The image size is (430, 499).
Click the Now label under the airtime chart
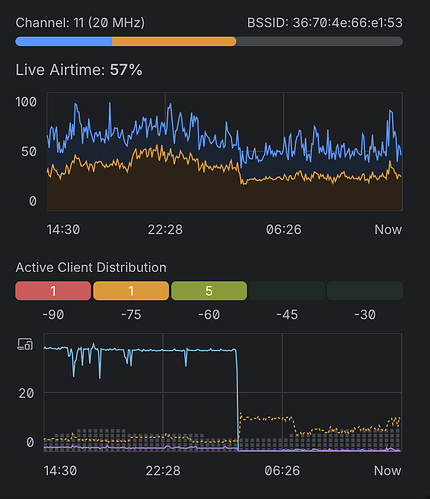[x=388, y=229]
